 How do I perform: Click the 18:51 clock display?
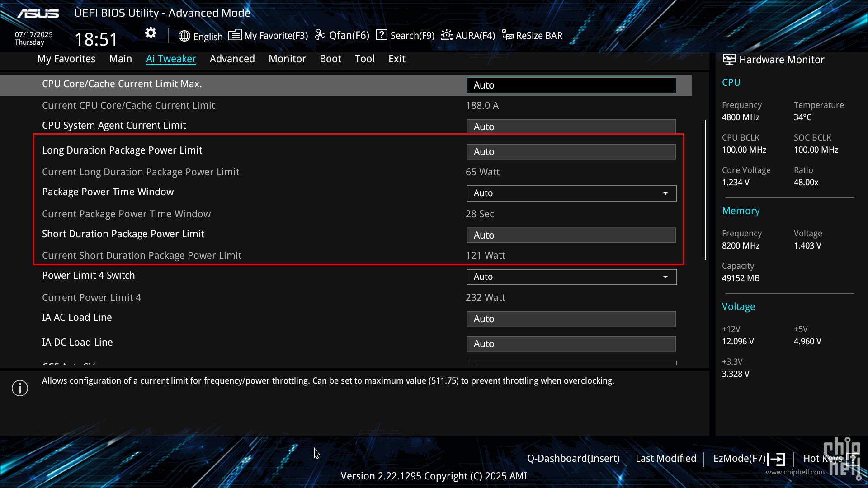pyautogui.click(x=96, y=39)
